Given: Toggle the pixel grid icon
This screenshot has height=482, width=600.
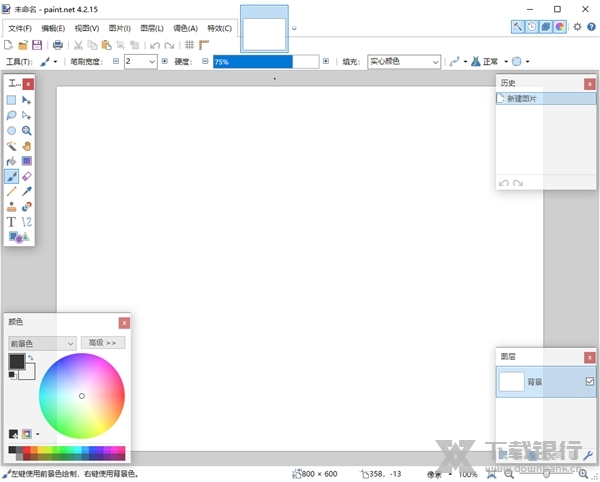Looking at the screenshot, I should 189,45.
